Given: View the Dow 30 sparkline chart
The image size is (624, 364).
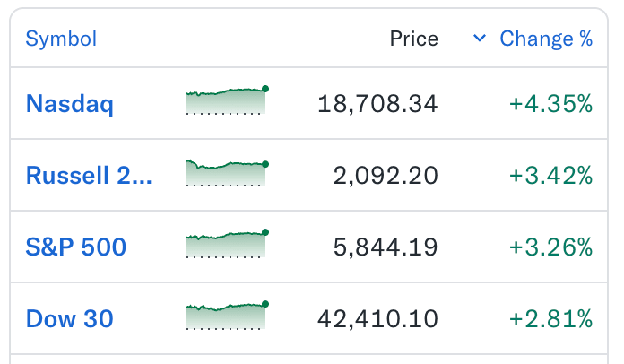Looking at the screenshot, I should (227, 315).
